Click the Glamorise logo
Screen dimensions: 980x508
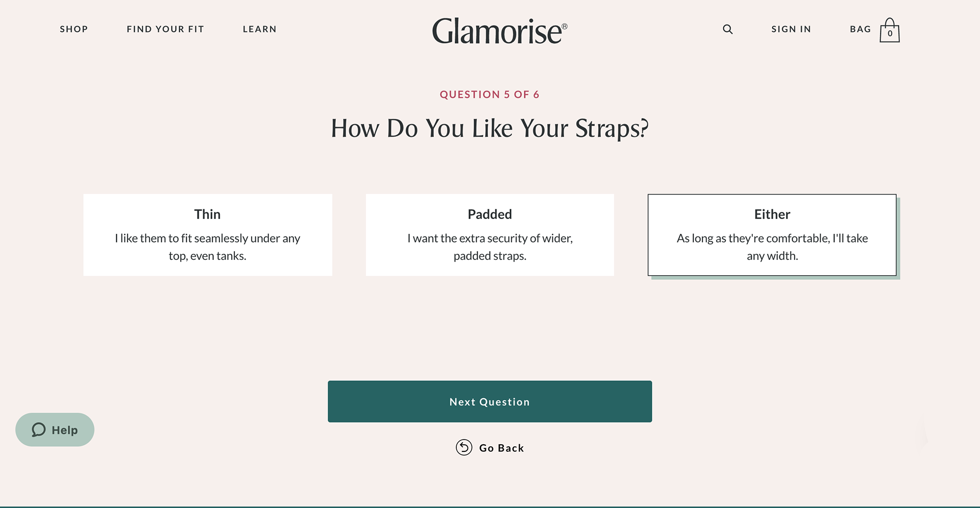(500, 31)
